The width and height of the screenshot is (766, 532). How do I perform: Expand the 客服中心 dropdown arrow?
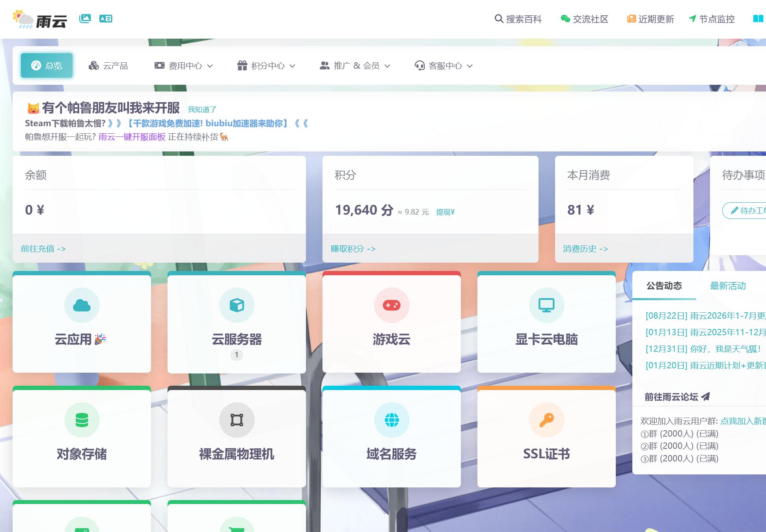pos(470,66)
